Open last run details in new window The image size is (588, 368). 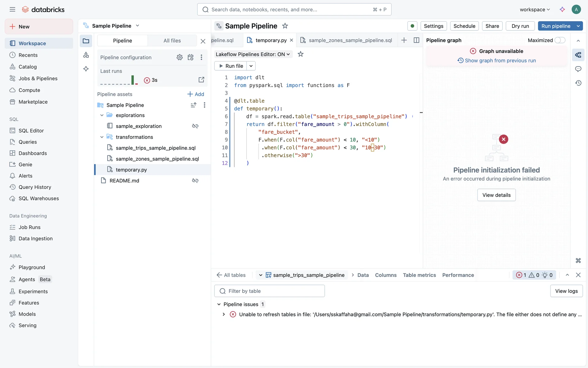[201, 80]
